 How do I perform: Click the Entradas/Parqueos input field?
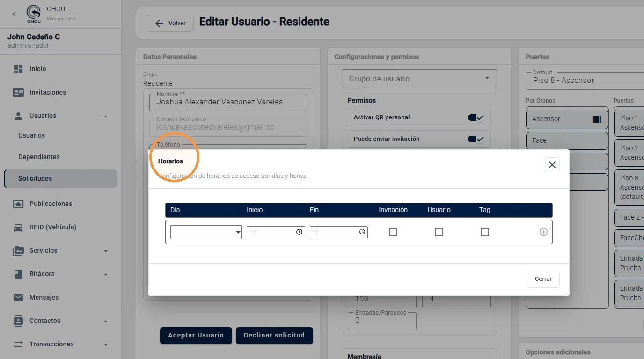point(382,321)
